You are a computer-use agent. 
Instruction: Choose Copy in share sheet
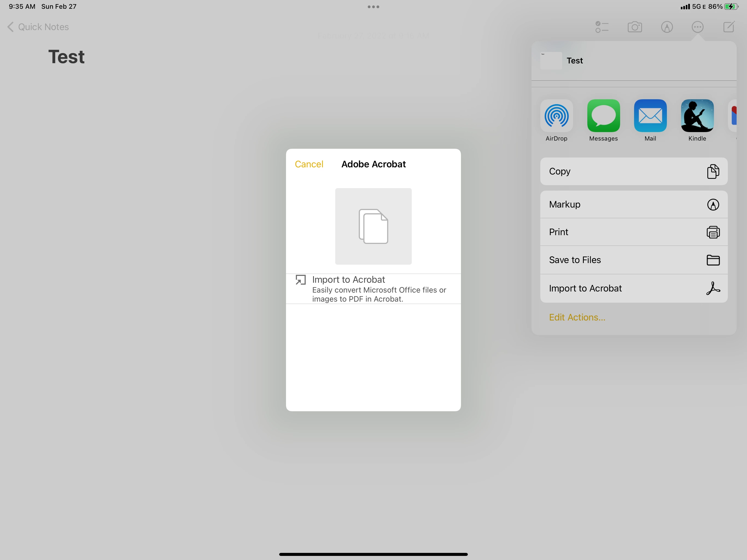click(634, 171)
